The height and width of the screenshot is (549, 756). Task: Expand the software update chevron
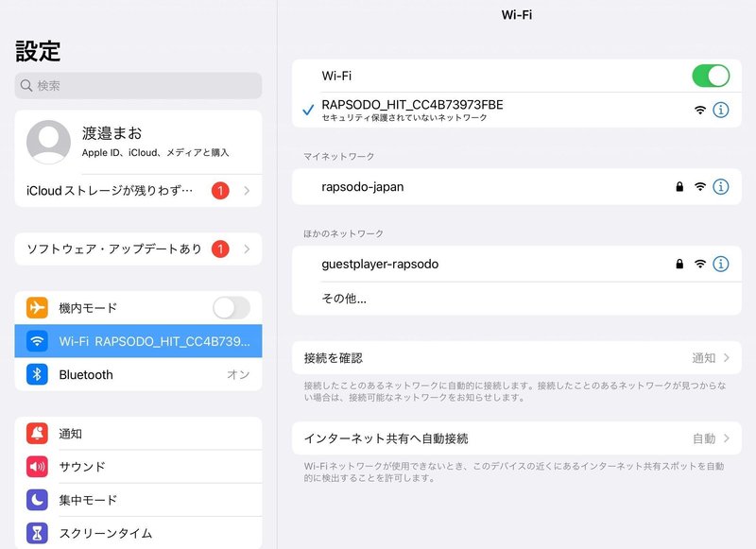pos(247,249)
